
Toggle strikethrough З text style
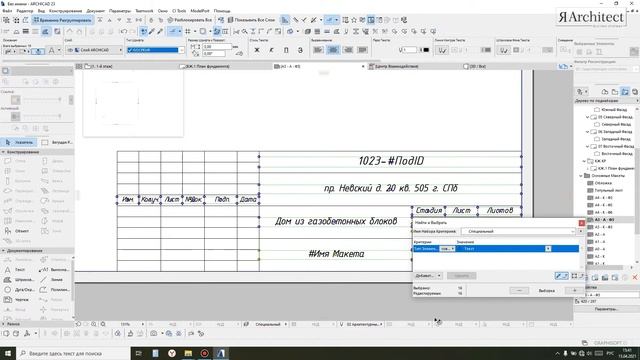pos(300,50)
